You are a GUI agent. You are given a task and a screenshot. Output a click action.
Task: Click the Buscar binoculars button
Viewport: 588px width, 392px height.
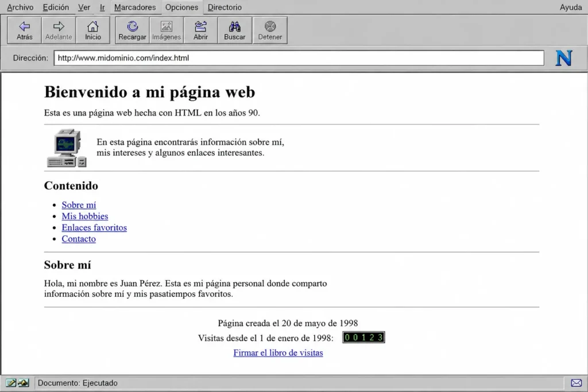tap(235, 30)
